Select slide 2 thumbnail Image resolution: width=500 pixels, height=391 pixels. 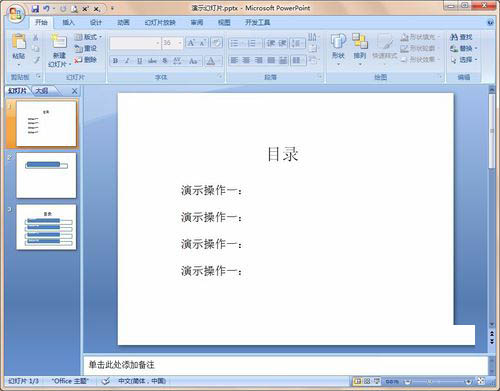(46, 176)
